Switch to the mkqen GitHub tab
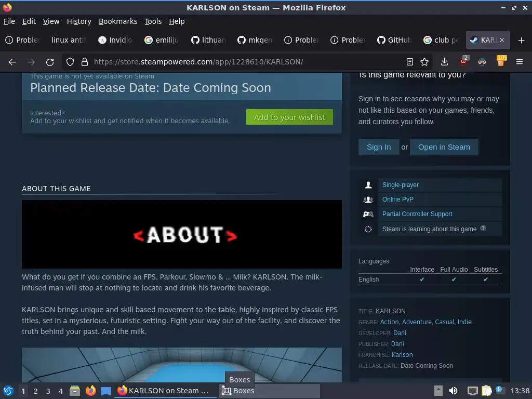 [255, 40]
